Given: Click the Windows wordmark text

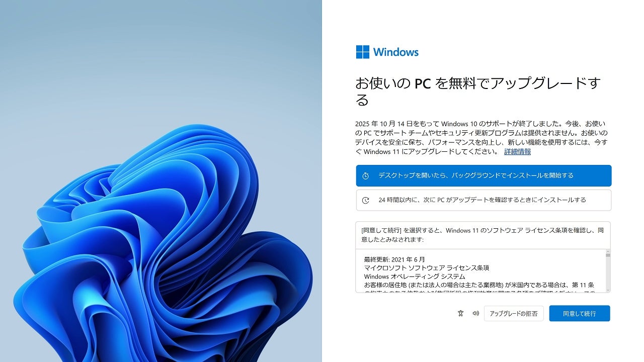Looking at the screenshot, I should pyautogui.click(x=396, y=52).
